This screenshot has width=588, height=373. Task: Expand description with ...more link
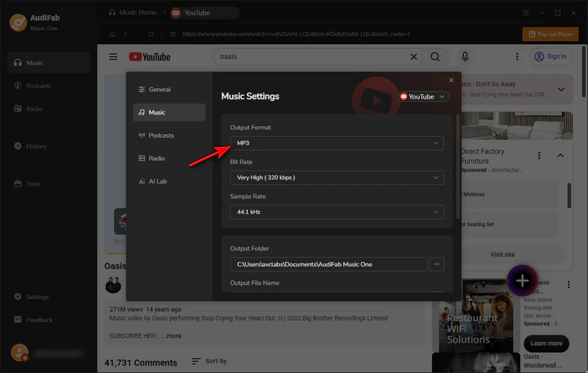tap(172, 336)
